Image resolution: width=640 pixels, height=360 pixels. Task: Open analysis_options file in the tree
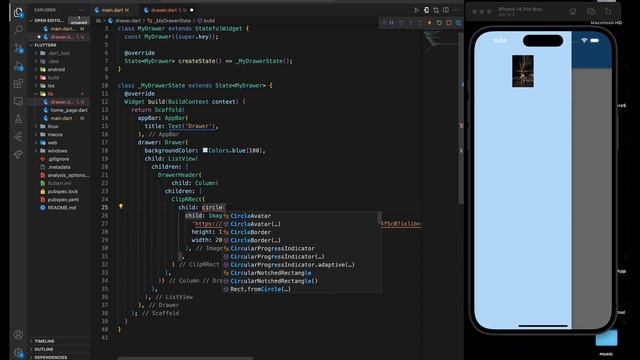click(x=67, y=175)
